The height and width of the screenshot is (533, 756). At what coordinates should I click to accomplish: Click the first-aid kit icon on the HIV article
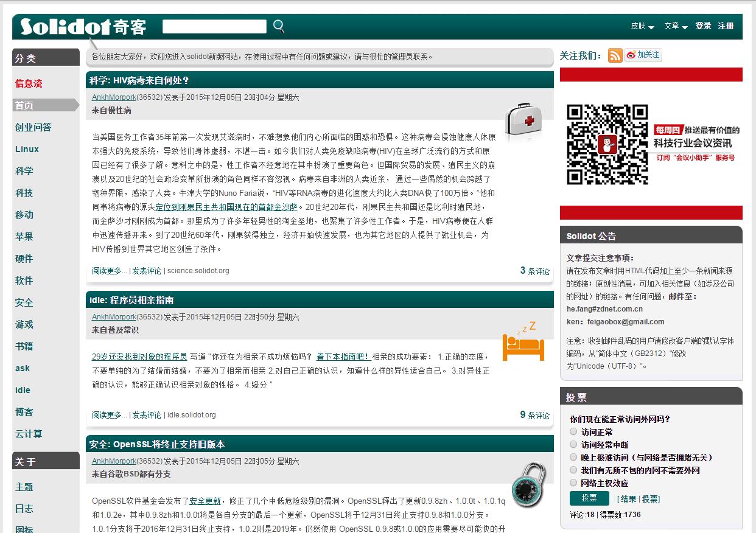[522, 120]
